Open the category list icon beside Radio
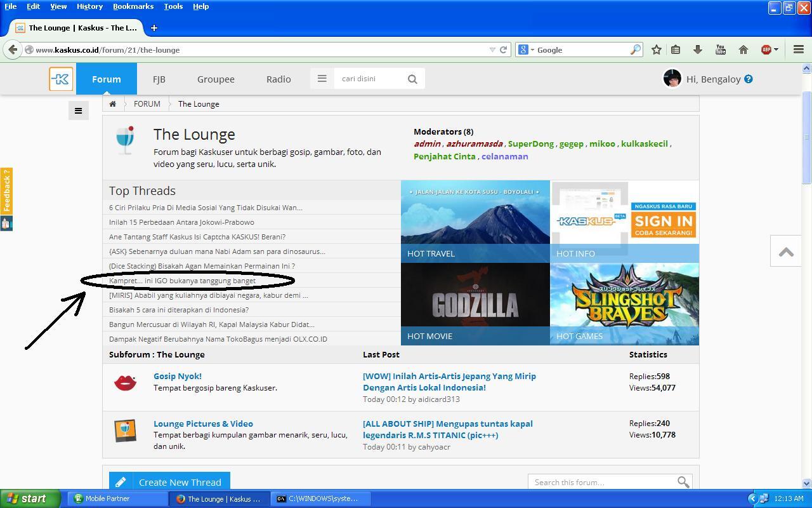 pyautogui.click(x=322, y=79)
